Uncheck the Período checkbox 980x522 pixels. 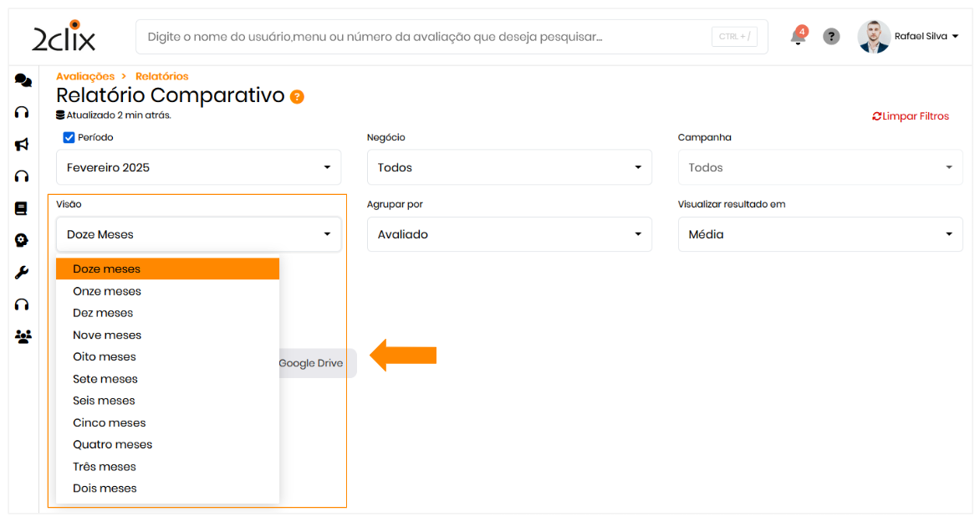point(69,137)
